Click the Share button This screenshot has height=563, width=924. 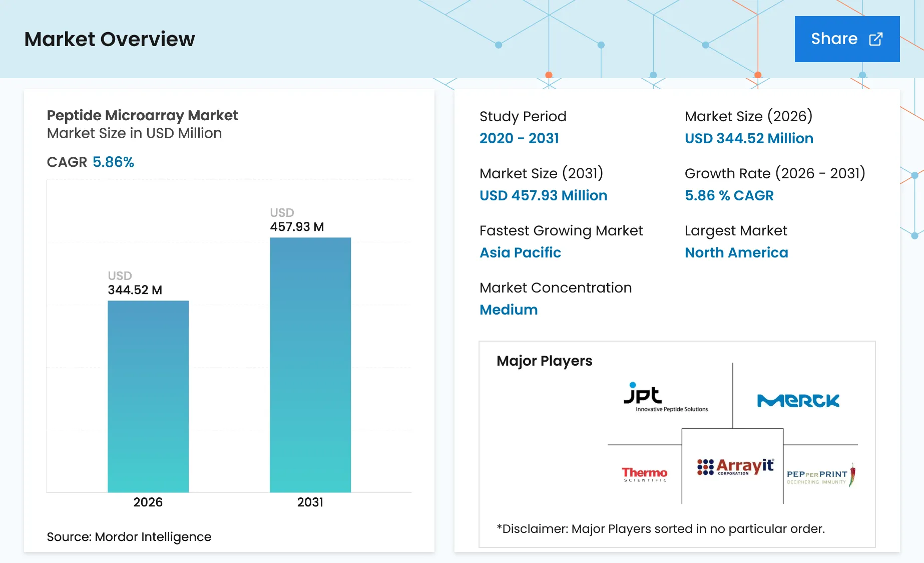coord(847,39)
